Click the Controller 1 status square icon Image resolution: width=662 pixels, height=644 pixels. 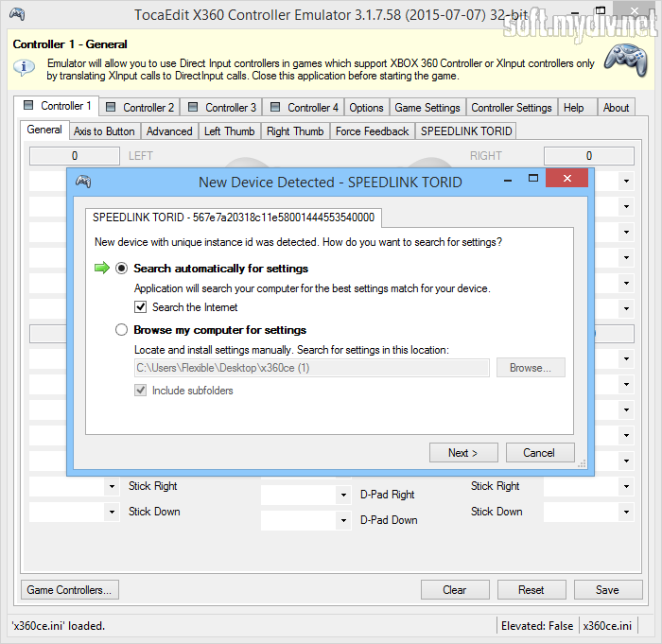point(28,105)
